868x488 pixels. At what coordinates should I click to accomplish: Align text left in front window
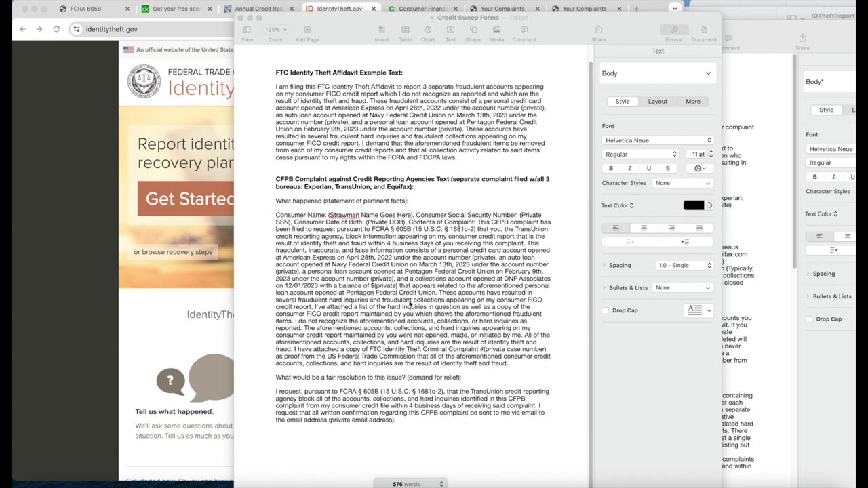pyautogui.click(x=616, y=228)
